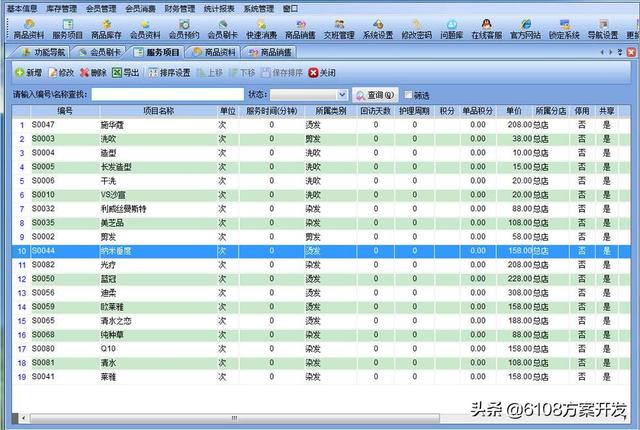The height and width of the screenshot is (430, 640).
Task: Select row S0080 Q10
Action: click(x=321, y=349)
